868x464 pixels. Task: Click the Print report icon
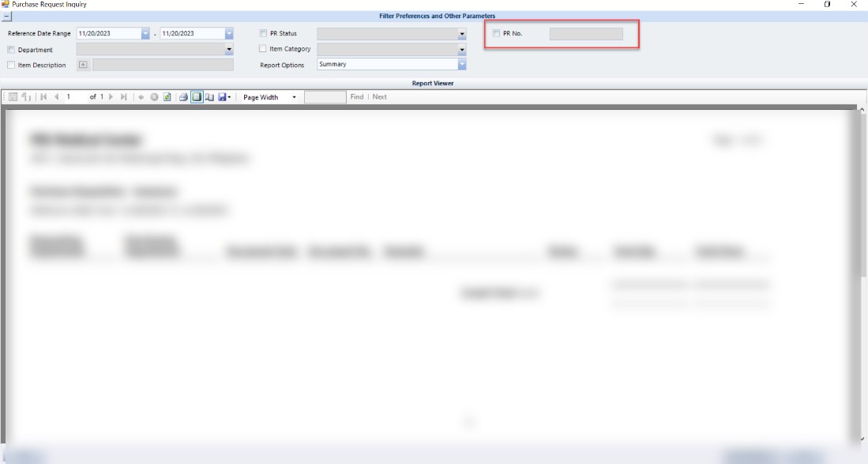[183, 97]
